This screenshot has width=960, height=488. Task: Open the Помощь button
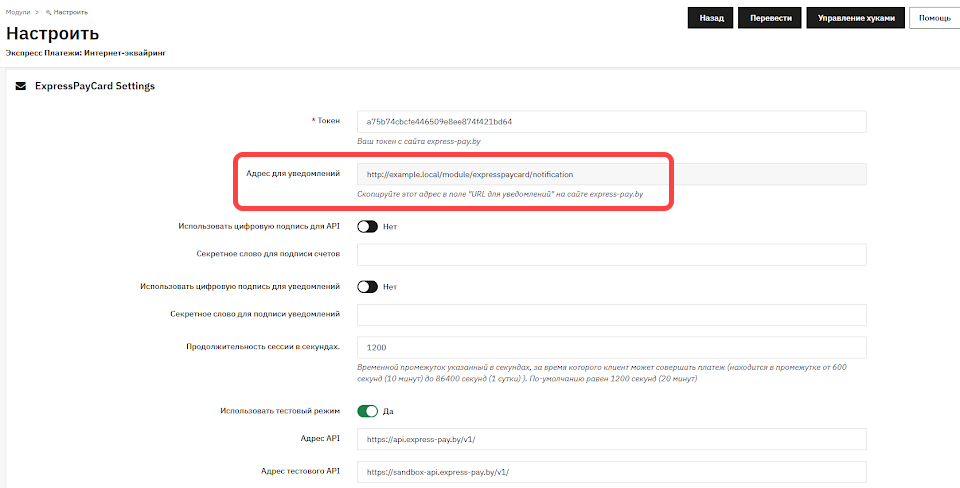tap(934, 18)
